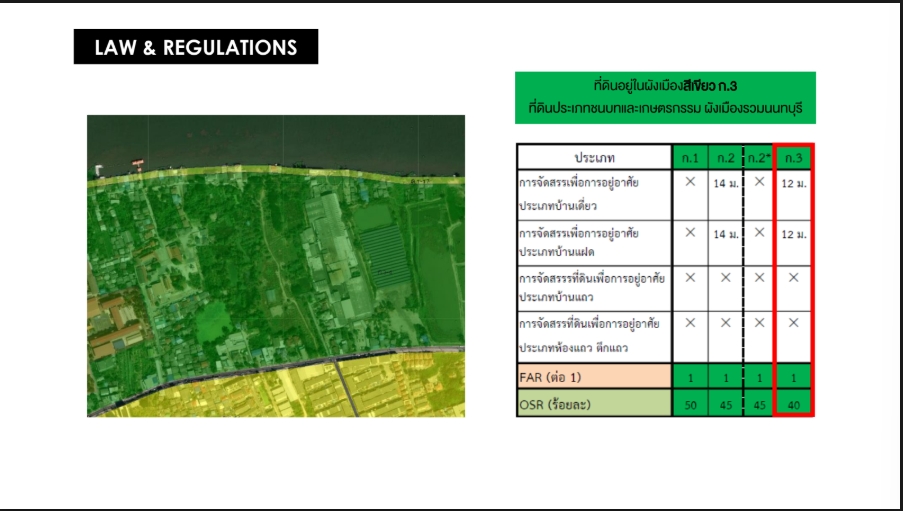
Task: Click the peach FAR (ต่อ 1) label cell
Action: coord(594,378)
